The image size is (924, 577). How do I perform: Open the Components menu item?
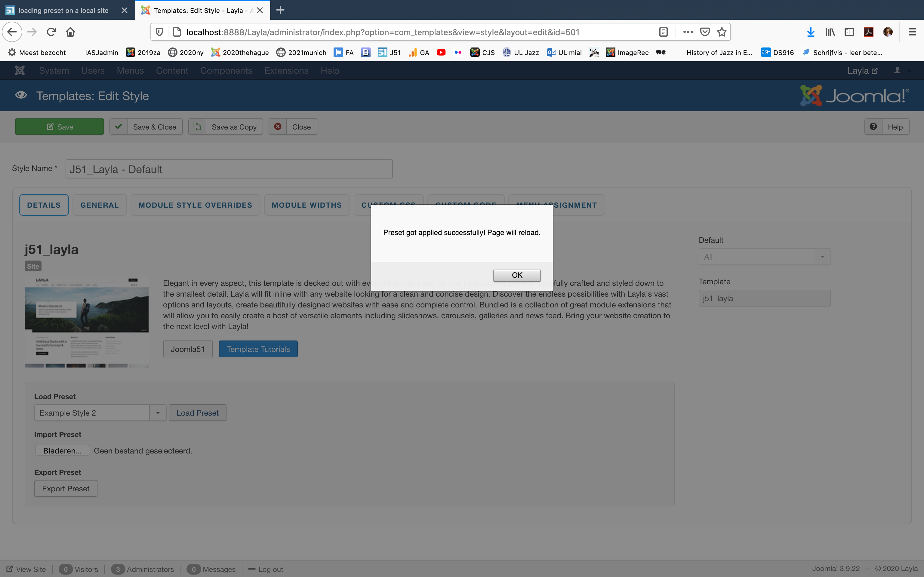pyautogui.click(x=226, y=70)
